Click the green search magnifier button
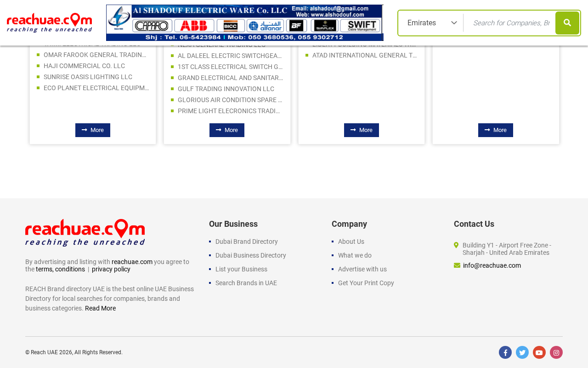This screenshot has height=368, width=588. (x=567, y=23)
